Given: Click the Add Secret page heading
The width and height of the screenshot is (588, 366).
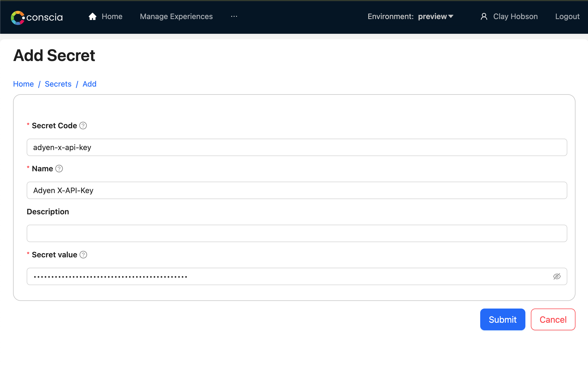Looking at the screenshot, I should [54, 56].
